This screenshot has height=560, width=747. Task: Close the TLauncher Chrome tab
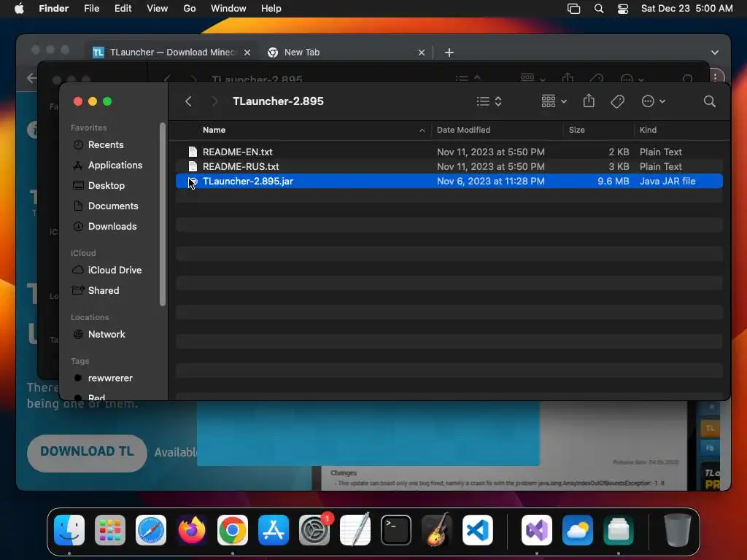(x=247, y=52)
